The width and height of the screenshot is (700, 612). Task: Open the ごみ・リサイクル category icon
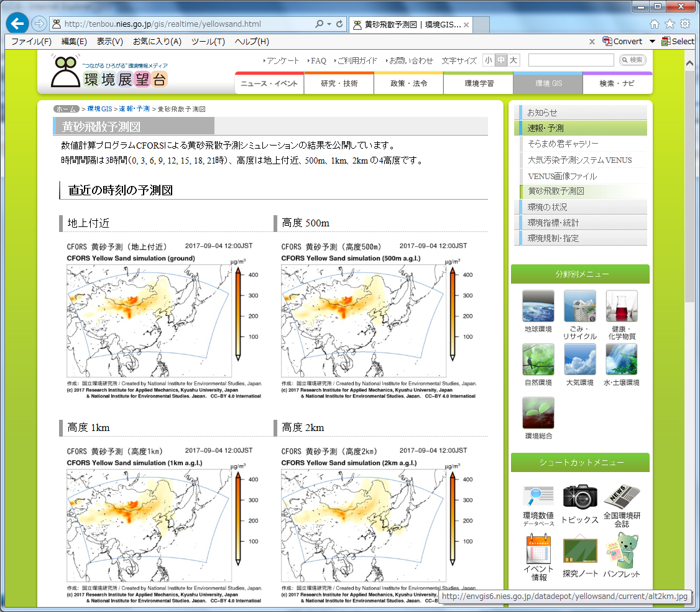(x=579, y=306)
